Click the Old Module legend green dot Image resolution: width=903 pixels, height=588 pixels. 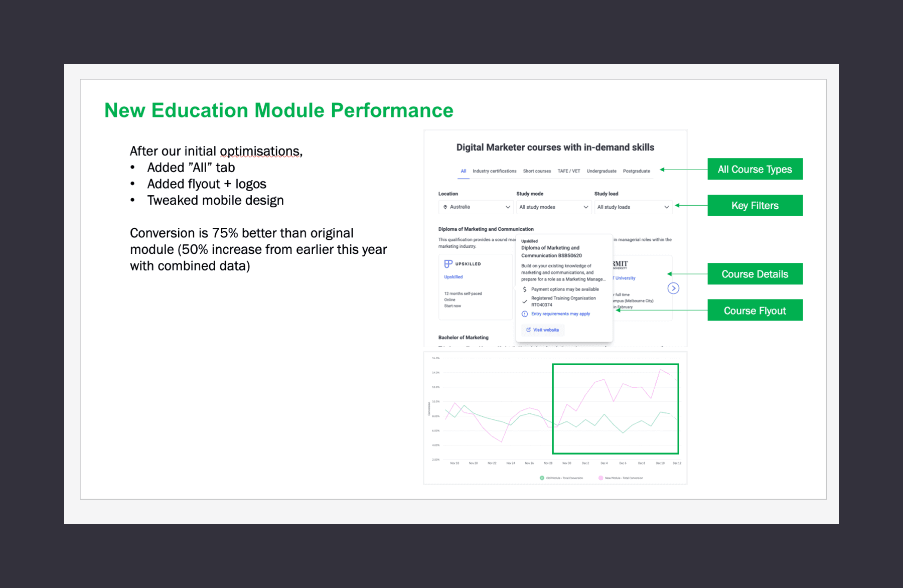click(x=542, y=478)
